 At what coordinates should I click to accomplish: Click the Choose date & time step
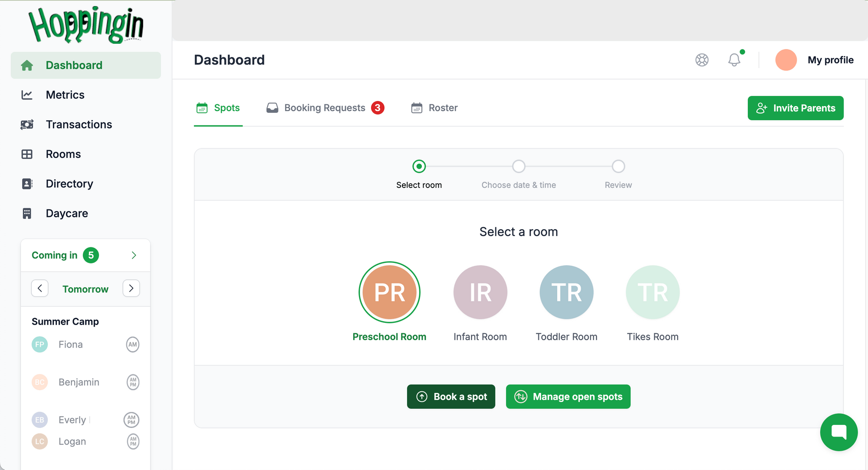pyautogui.click(x=519, y=167)
